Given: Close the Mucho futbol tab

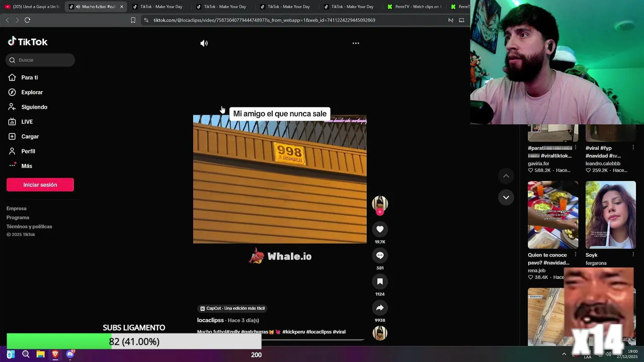Looking at the screenshot, I should pyautogui.click(x=122, y=7).
